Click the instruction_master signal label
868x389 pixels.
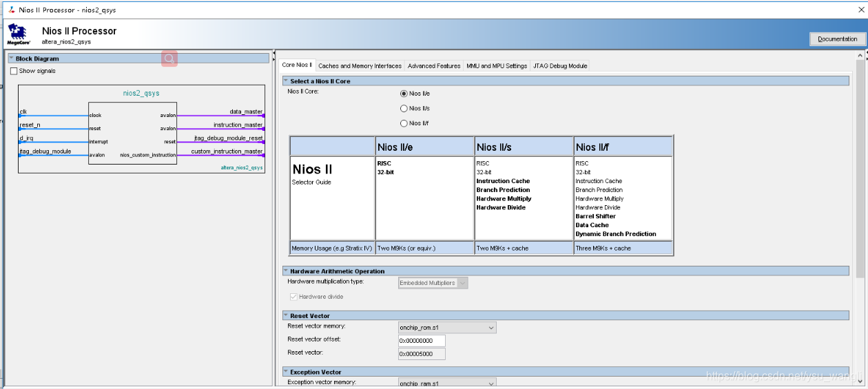tap(238, 125)
